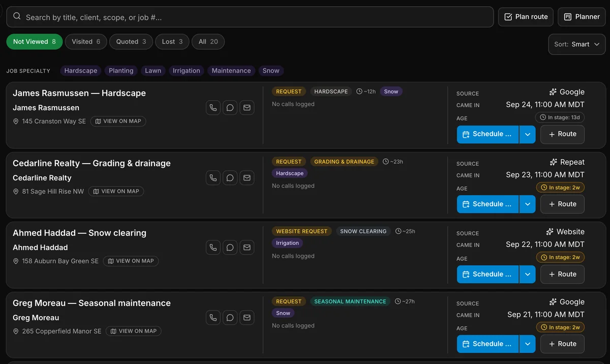610x364 pixels.
Task: Open message icon for Ahmed Haddad
Action: tap(230, 248)
